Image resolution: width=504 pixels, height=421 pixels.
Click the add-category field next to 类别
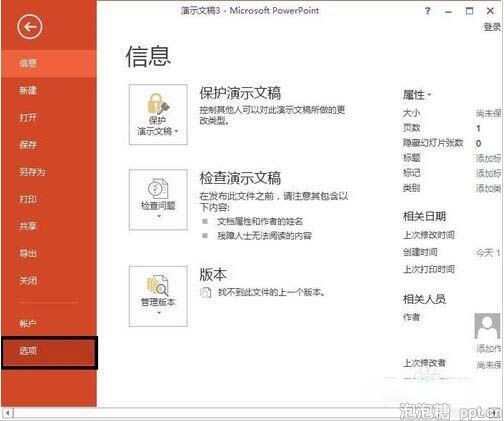point(488,189)
